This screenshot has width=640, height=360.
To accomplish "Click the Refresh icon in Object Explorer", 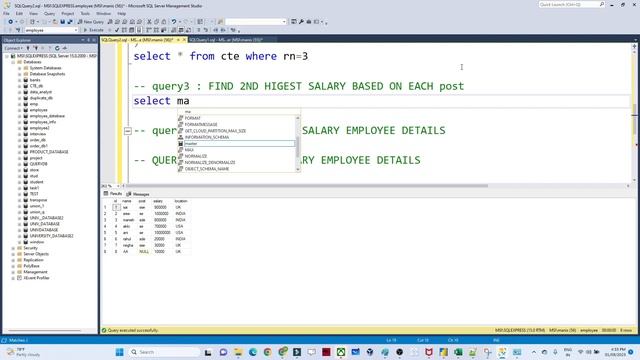I will coord(58,48).
